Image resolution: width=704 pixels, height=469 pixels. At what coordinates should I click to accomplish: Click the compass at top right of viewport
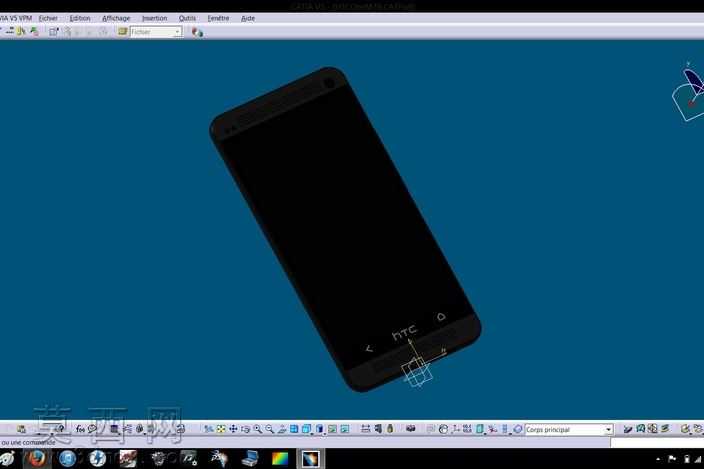[x=688, y=93]
